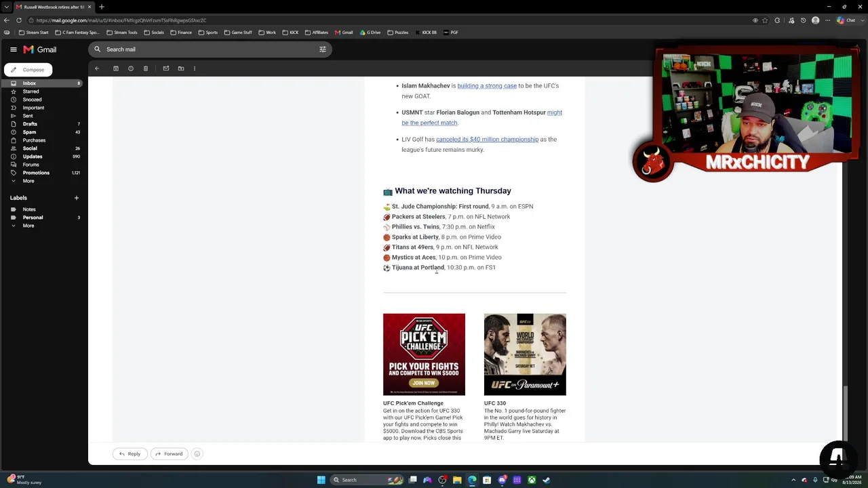The height and width of the screenshot is (488, 868).
Task: Move the email to a folder
Action: point(181,68)
